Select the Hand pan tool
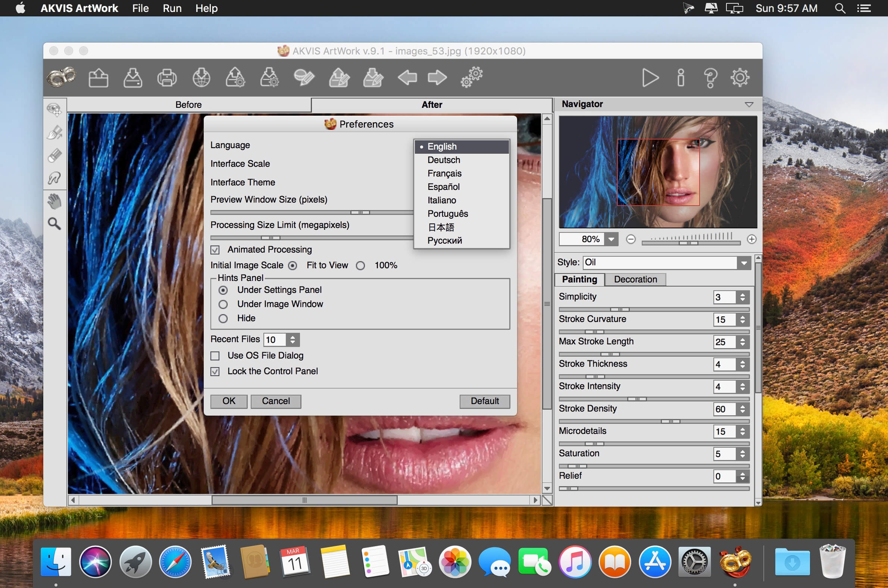Viewport: 888px width, 588px height. coord(54,201)
